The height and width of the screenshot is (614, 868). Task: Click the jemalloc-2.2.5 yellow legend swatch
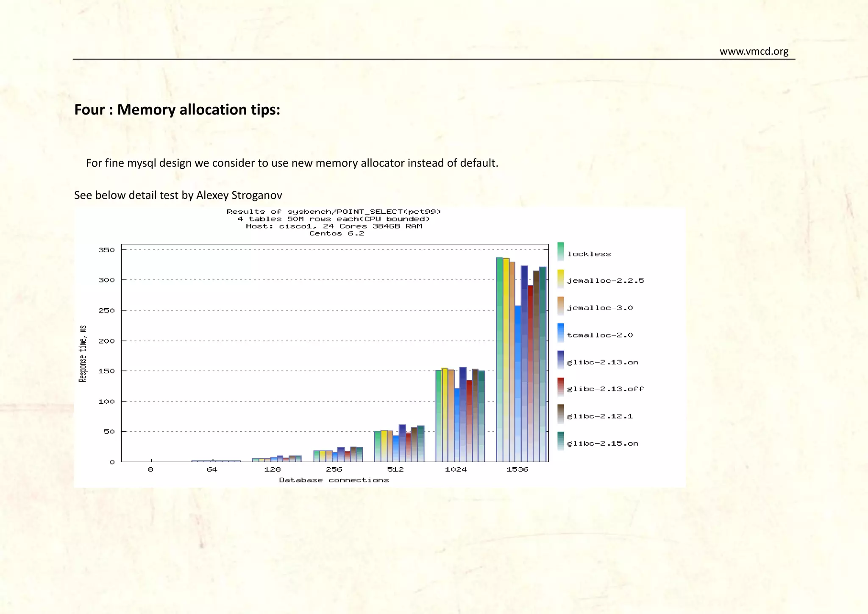[560, 279]
